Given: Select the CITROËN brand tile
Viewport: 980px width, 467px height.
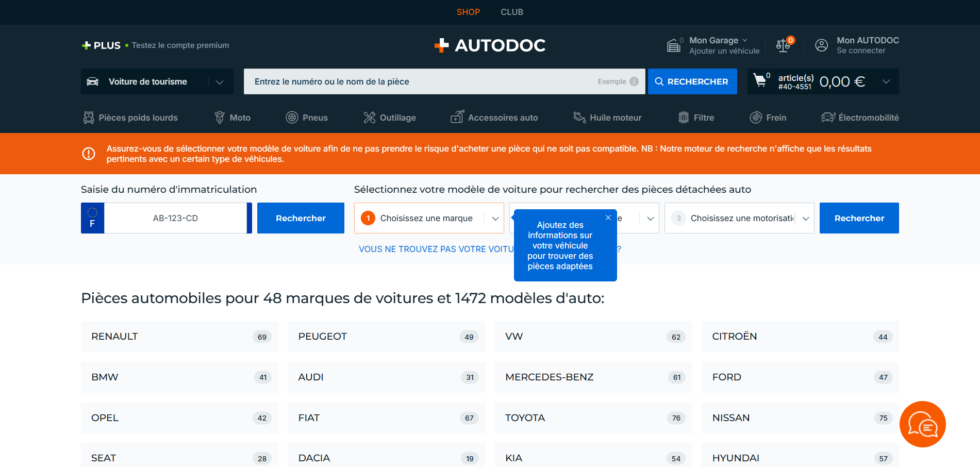Looking at the screenshot, I should coord(800,337).
